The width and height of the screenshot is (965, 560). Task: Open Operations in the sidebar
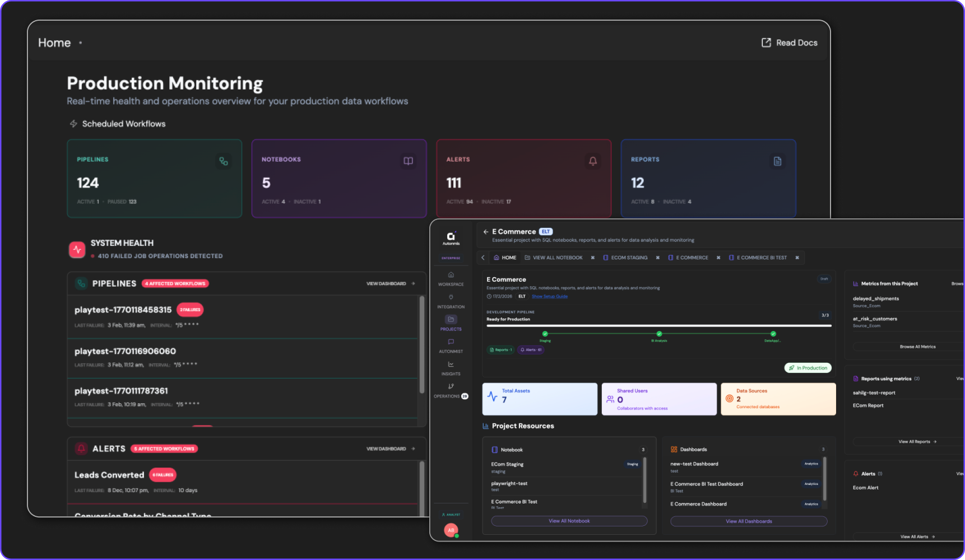(x=451, y=387)
